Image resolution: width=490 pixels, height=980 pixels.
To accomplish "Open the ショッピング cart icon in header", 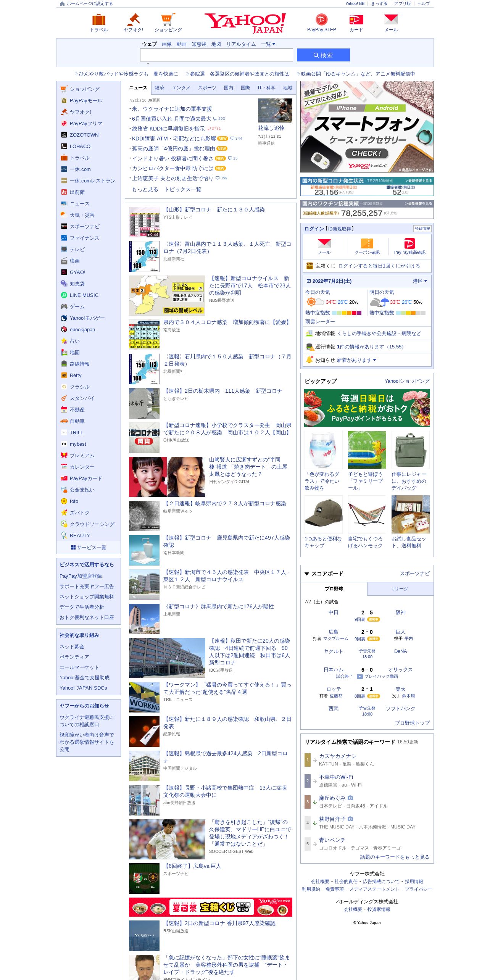I will pos(168,19).
